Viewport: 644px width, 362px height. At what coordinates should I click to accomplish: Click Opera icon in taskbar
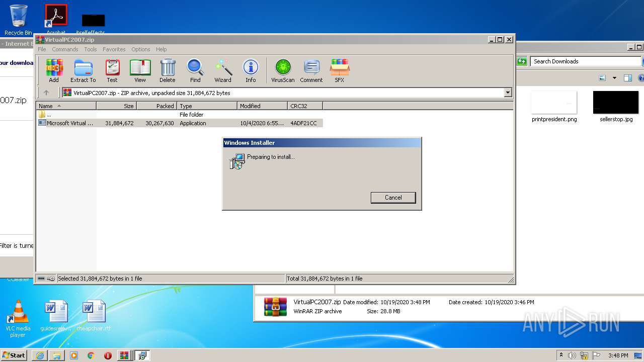[x=108, y=355]
